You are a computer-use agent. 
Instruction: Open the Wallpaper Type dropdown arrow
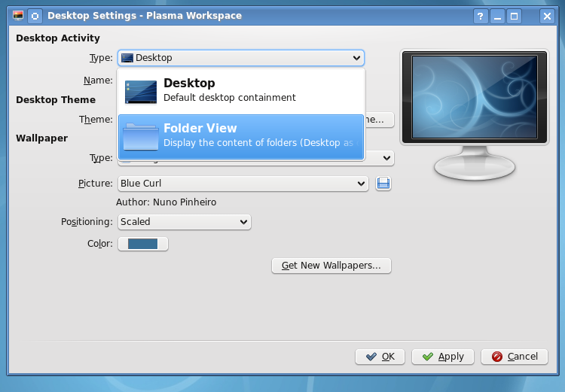point(386,158)
